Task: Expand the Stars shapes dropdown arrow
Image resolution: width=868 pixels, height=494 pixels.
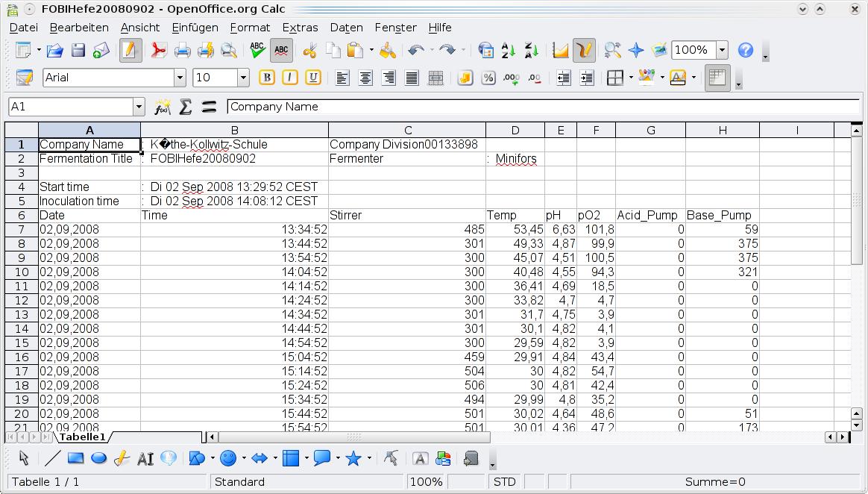Action: coord(368,459)
